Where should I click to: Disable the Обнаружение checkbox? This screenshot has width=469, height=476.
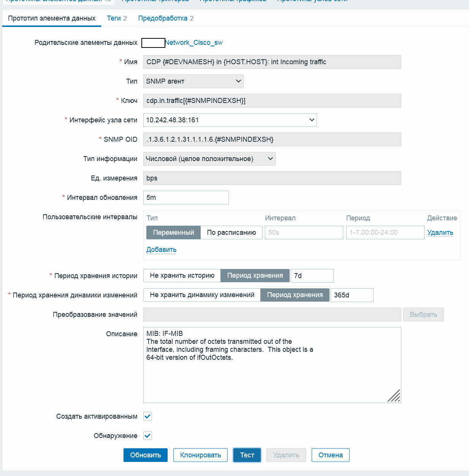(147, 435)
